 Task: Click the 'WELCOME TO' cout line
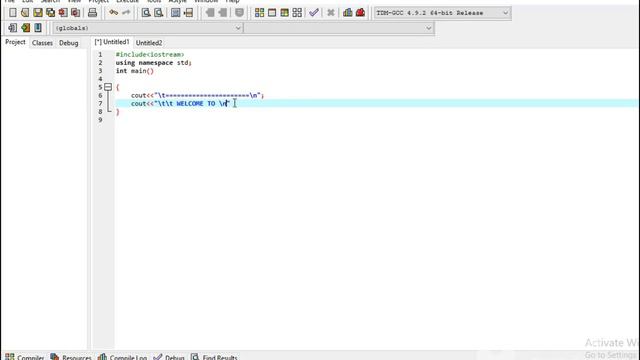pos(181,103)
